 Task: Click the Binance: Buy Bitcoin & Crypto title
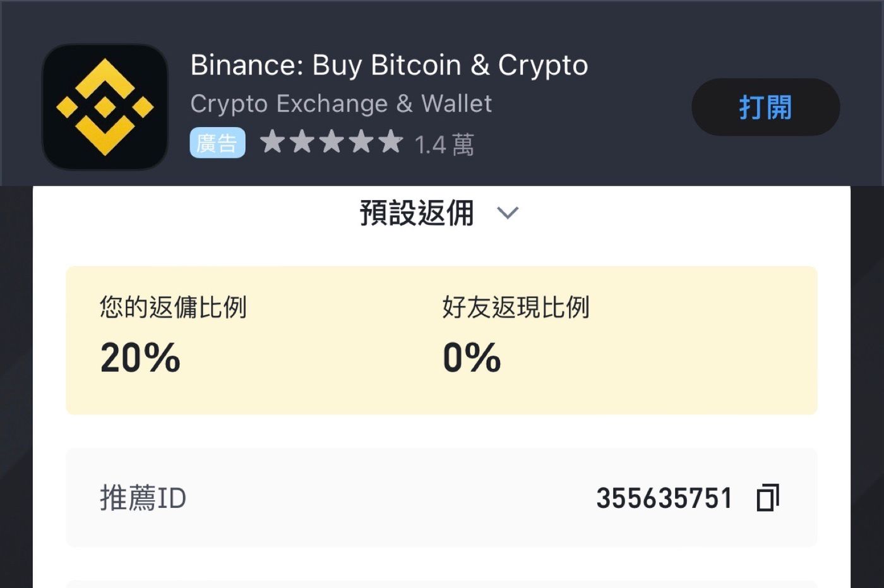coord(389,65)
